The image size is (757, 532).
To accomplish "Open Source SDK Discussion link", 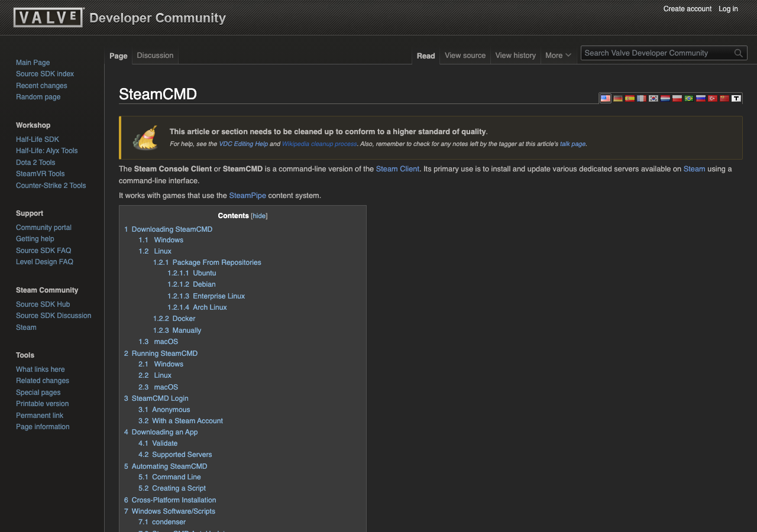I will coord(53,316).
